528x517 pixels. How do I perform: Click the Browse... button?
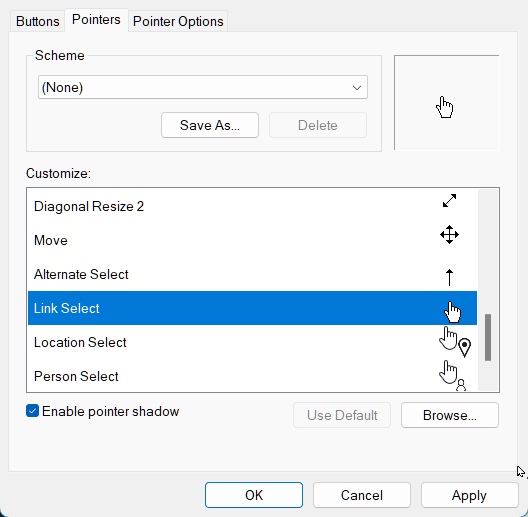tap(450, 415)
